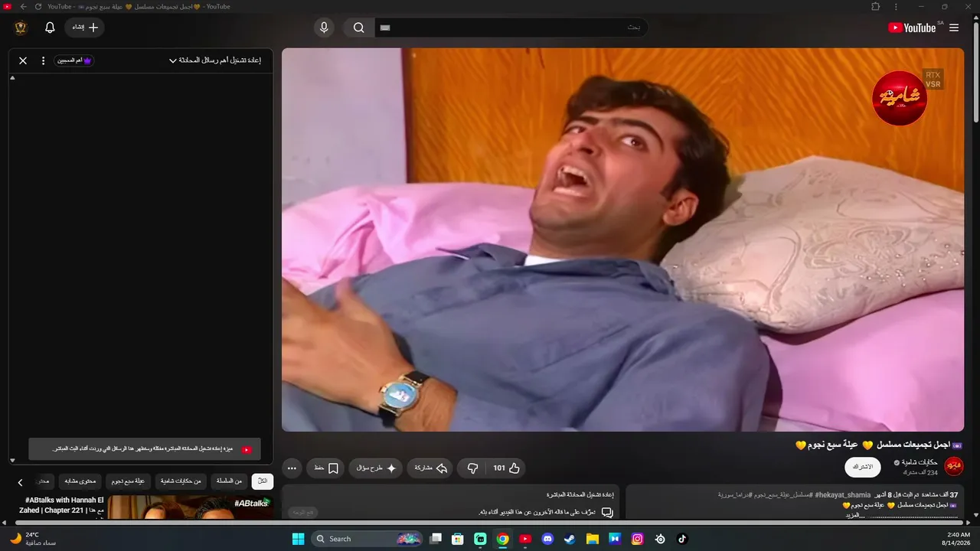Expand the top chat replay dropdown
Screen dimensions: 980x551
click(215, 60)
